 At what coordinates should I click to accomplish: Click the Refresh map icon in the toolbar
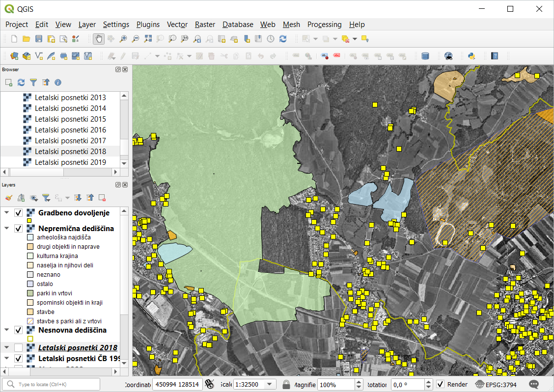pos(283,39)
